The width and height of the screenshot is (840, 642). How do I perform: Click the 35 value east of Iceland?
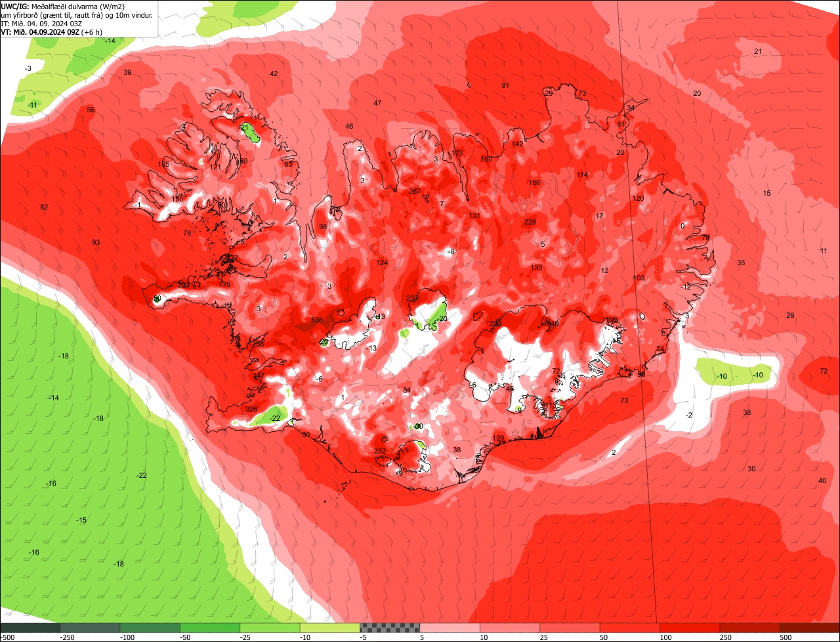[741, 263]
